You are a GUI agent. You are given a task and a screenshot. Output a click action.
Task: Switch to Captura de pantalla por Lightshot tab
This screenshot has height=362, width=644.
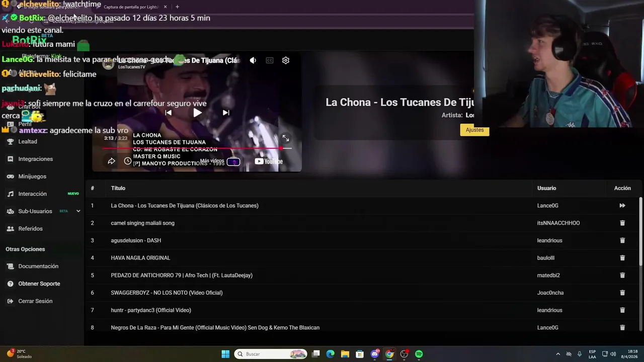[x=131, y=7]
